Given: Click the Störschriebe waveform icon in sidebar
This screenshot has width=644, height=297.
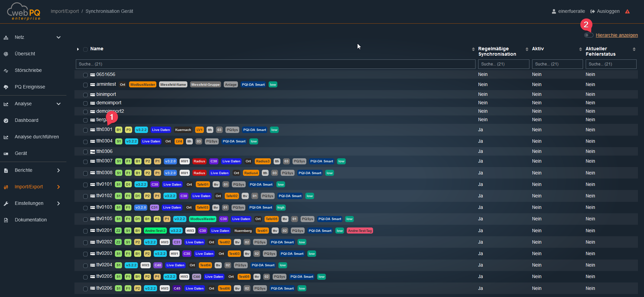Looking at the screenshot, I should [x=6, y=71].
